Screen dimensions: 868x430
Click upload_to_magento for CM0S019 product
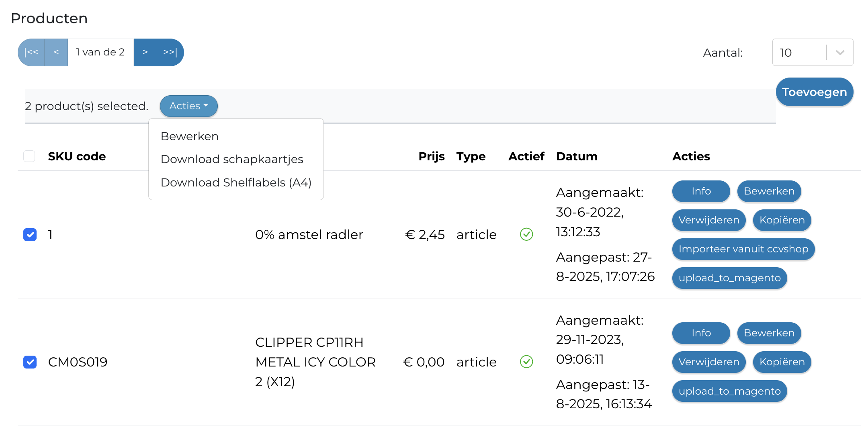[729, 391]
